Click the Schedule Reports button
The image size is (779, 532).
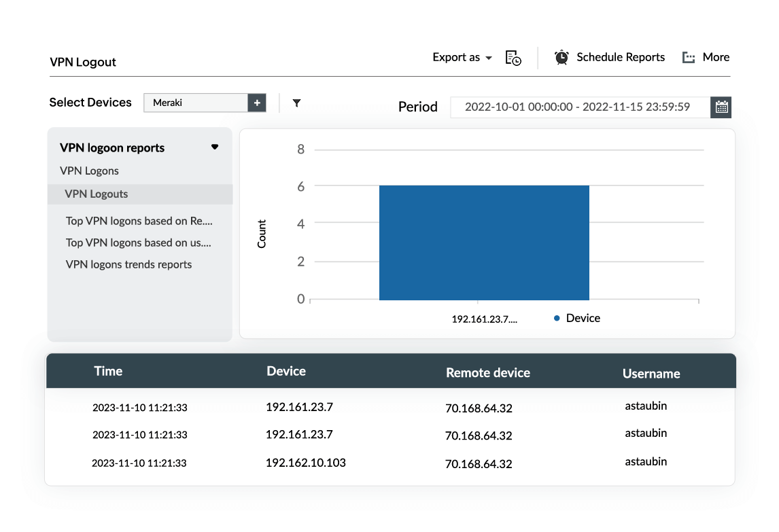coord(620,58)
